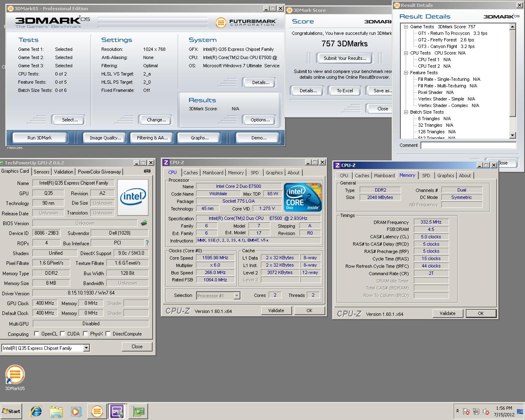Open Filtering & AA settings
The height and width of the screenshot is (420, 525).
152,138
